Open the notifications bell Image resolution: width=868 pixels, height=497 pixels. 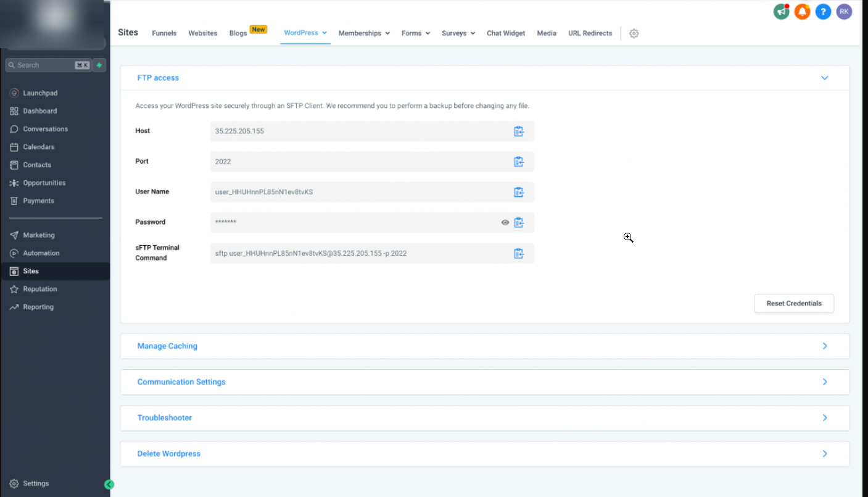point(802,12)
